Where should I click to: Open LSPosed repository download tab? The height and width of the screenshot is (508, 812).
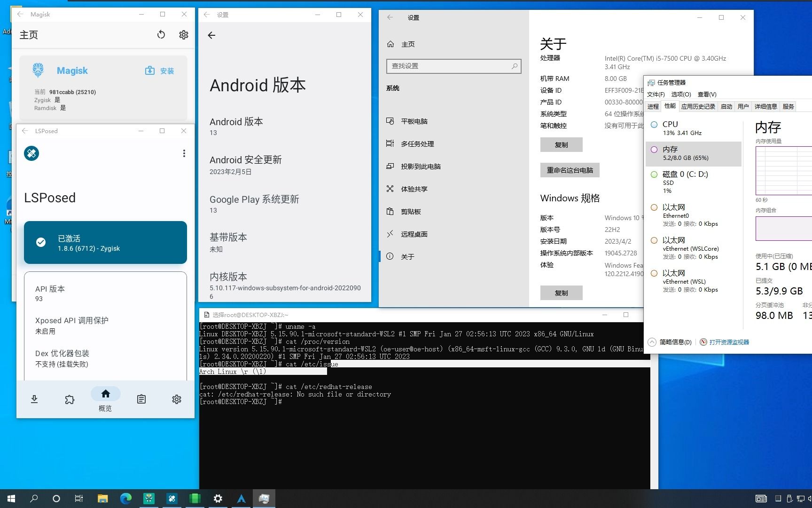pos(34,399)
